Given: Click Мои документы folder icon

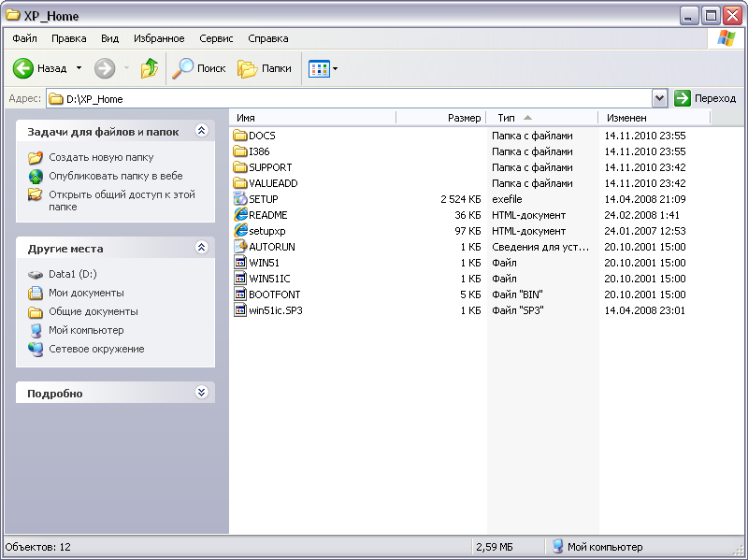Looking at the screenshot, I should [36, 293].
